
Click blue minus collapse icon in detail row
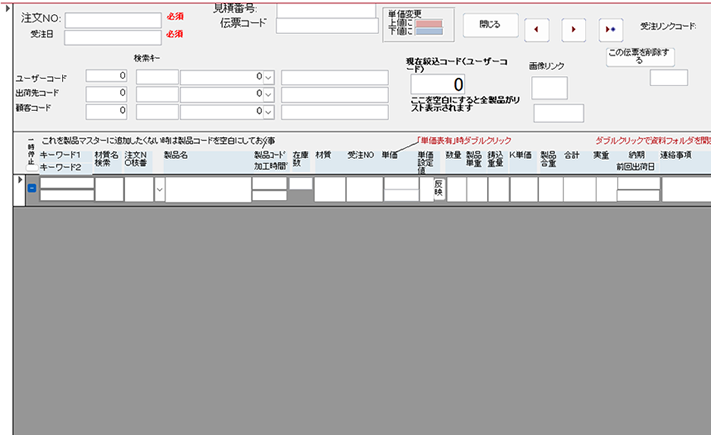click(32, 188)
